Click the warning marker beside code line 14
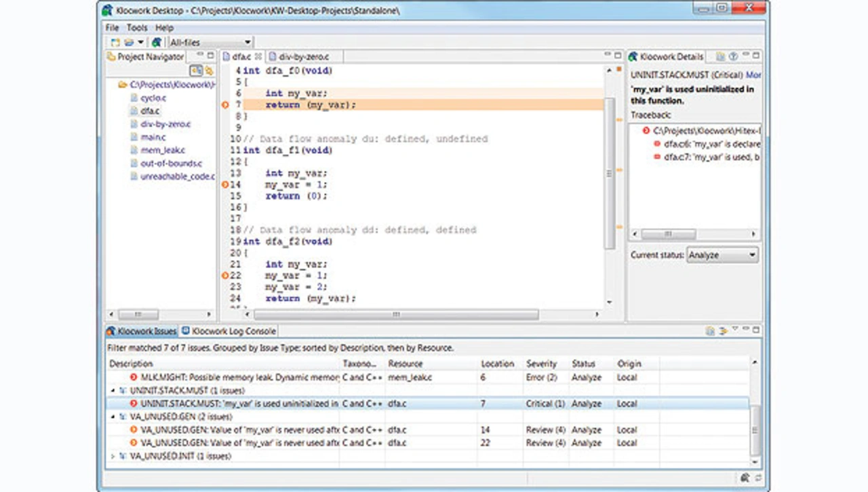This screenshot has height=492, width=868. [x=226, y=185]
